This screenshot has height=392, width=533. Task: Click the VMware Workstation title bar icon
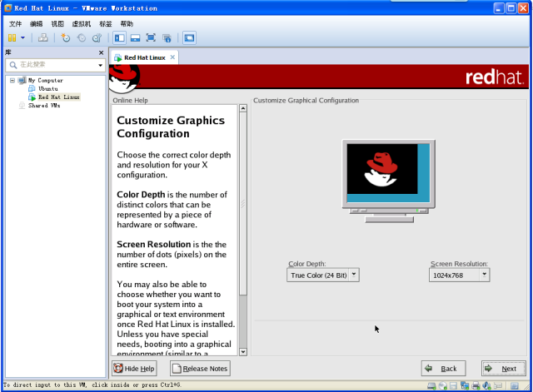(x=7, y=8)
